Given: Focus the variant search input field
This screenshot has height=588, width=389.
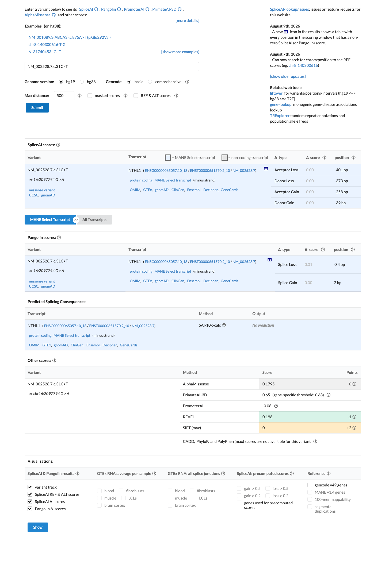Looking at the screenshot, I should click(x=112, y=67).
